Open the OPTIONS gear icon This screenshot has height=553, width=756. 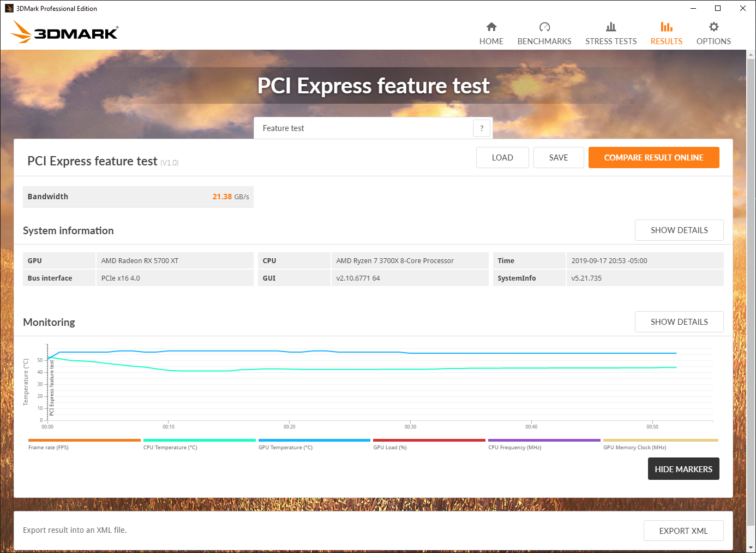pyautogui.click(x=713, y=27)
